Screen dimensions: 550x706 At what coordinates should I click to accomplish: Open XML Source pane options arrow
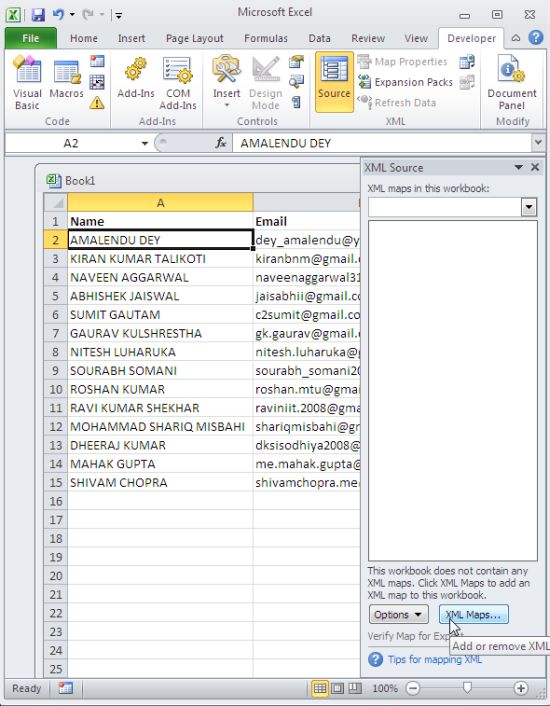pyautogui.click(x=518, y=167)
